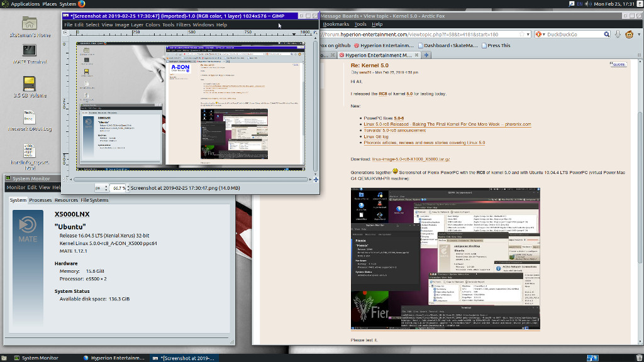The width and height of the screenshot is (644, 362).
Task: Click the EN keyboard layout indicator
Action: [x=579, y=4]
